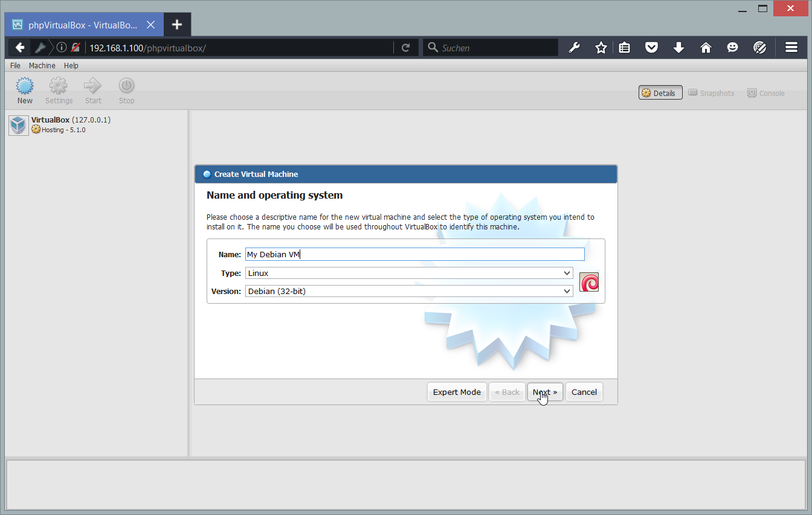Viewport: 812px width, 515px height.
Task: Close the phpVirtualBox browser tab
Action: pyautogui.click(x=150, y=25)
